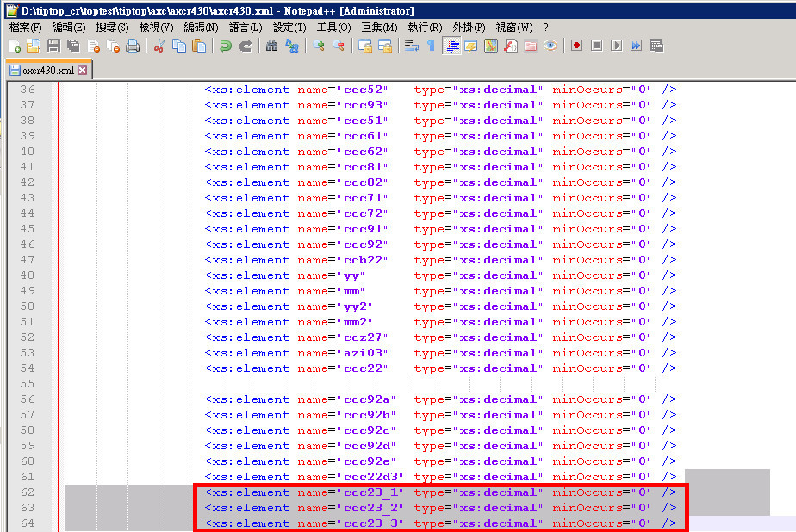Paste using the clipboard icon
Screen dimensions: 796x532
[199, 46]
